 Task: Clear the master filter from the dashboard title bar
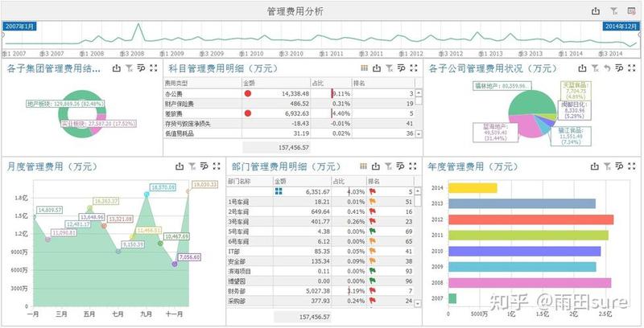[614, 11]
